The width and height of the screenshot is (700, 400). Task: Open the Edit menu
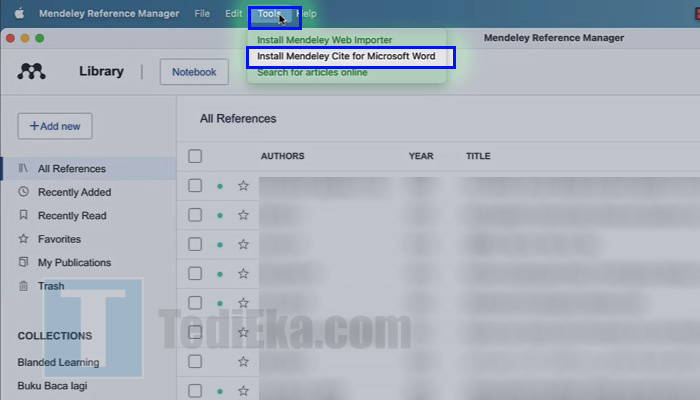[x=233, y=13]
